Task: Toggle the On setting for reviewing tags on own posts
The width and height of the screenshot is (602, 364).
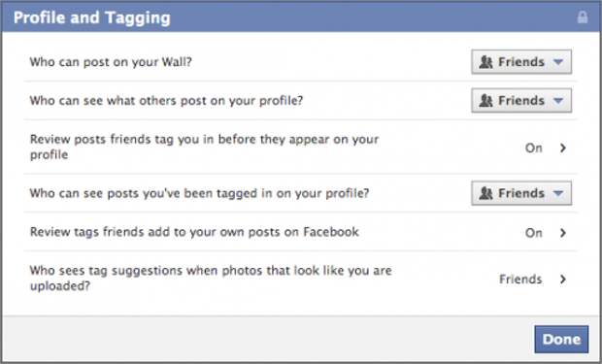Action: click(x=534, y=233)
